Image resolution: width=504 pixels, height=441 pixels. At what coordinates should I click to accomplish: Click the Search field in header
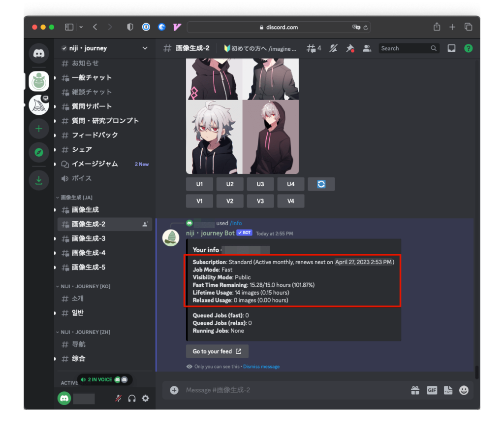click(409, 48)
